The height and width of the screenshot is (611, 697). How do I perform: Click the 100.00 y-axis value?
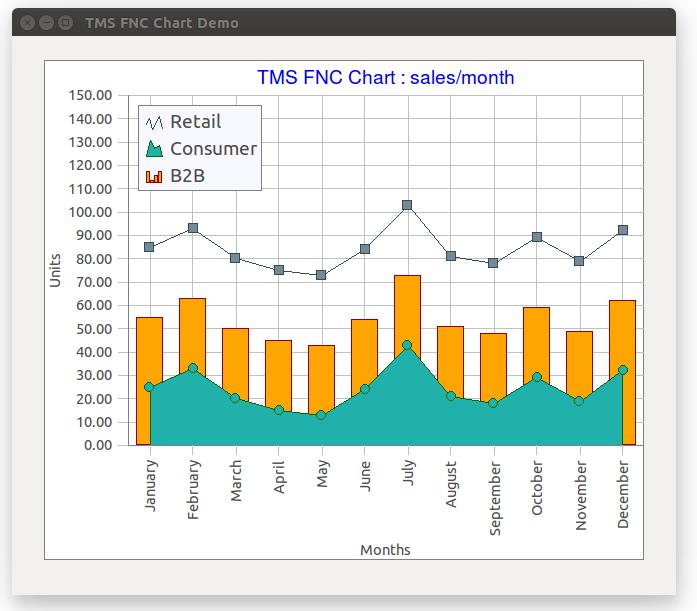click(x=90, y=212)
